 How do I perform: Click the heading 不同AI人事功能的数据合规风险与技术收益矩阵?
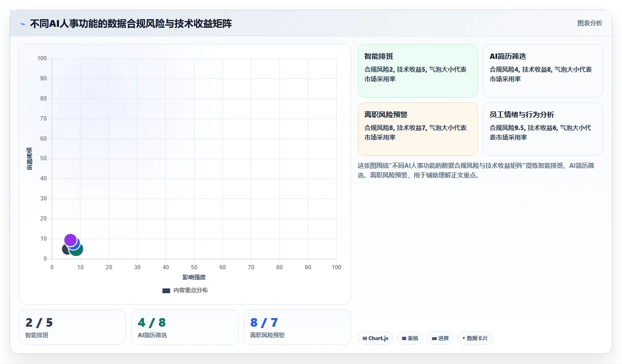pos(131,23)
